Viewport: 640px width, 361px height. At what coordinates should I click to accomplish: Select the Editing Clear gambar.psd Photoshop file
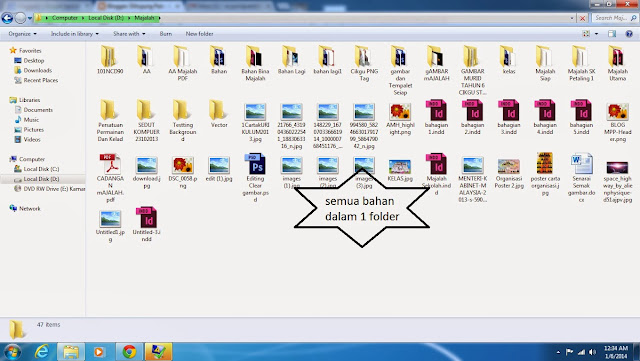coord(255,178)
